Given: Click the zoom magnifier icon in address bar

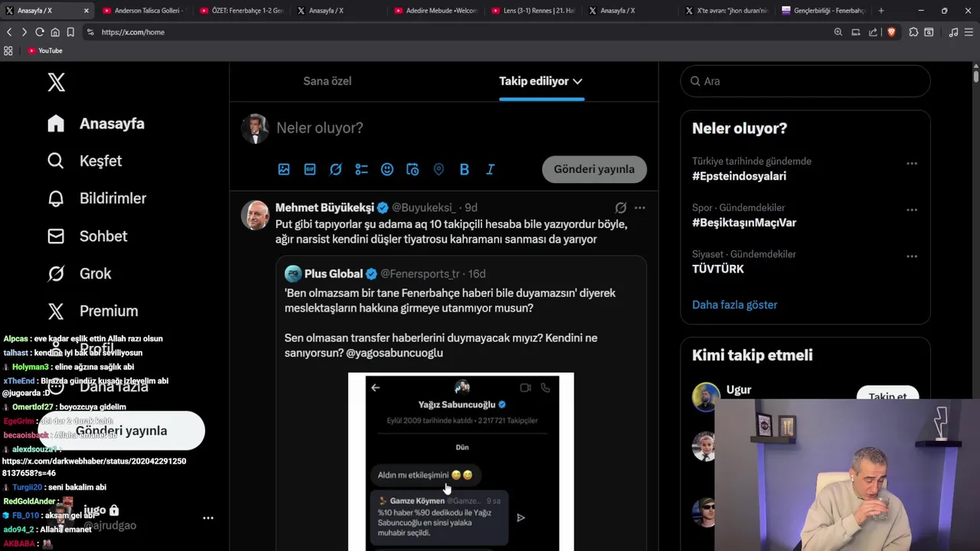Looking at the screenshot, I should tap(838, 32).
